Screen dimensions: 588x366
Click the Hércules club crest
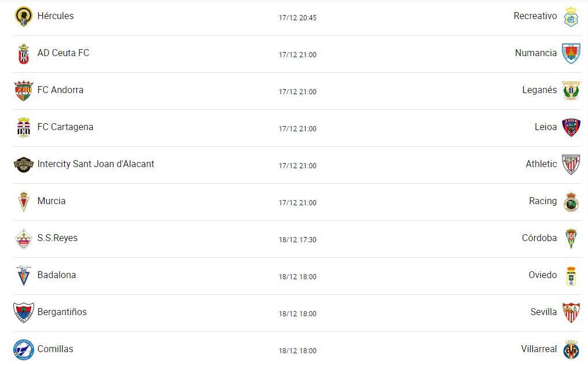(x=23, y=17)
